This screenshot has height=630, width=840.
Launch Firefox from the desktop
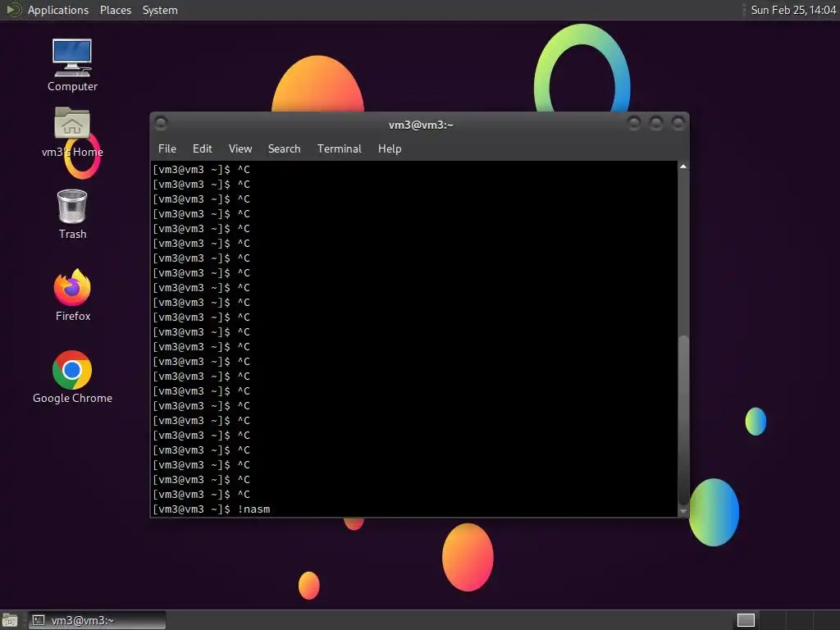click(72, 295)
